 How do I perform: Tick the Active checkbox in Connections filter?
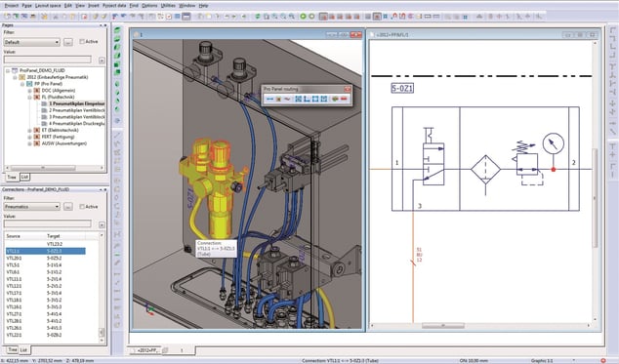[x=82, y=207]
